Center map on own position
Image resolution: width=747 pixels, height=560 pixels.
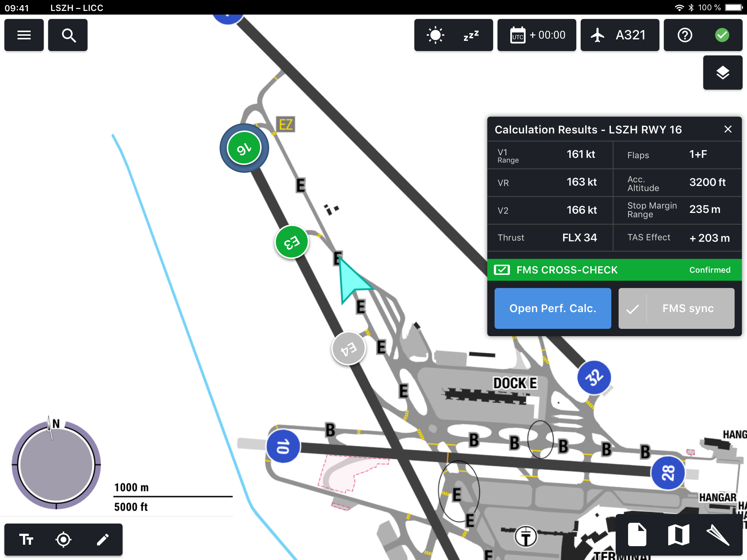(63, 539)
